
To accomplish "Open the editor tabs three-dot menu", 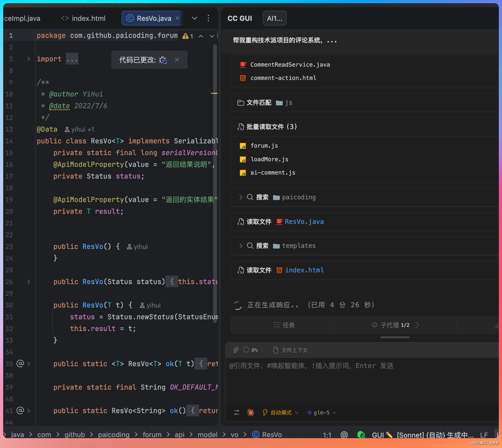I will tap(208, 18).
